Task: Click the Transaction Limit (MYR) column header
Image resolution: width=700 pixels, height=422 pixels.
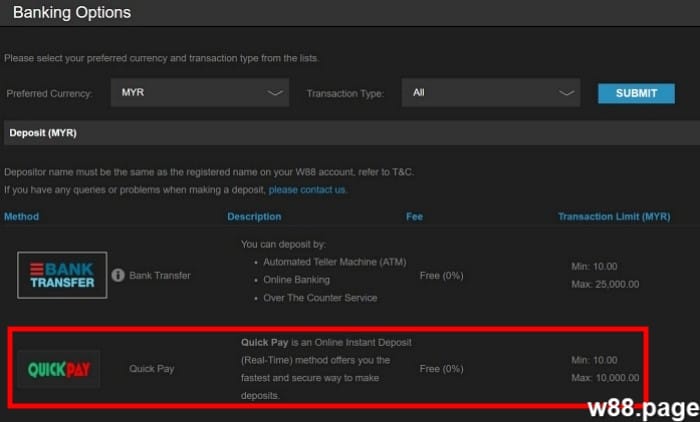Action: click(614, 217)
